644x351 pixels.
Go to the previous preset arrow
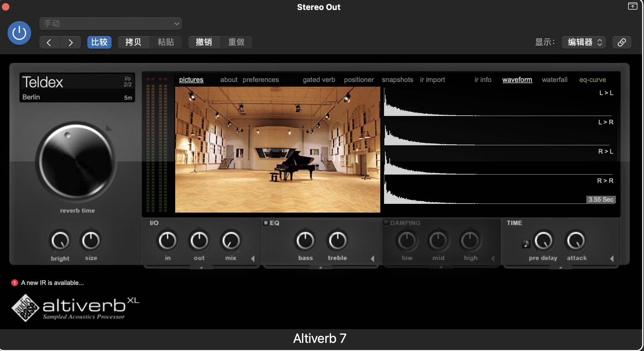coord(49,42)
